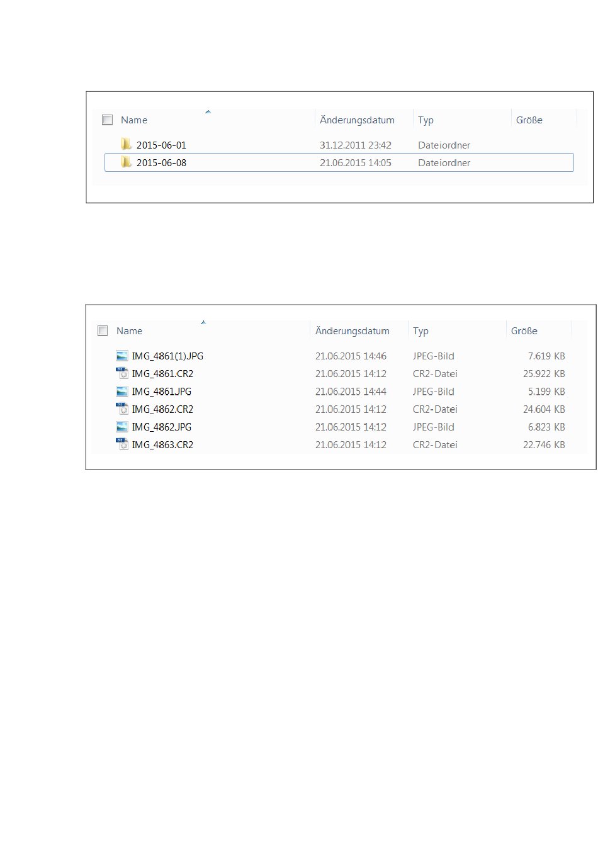Click the folder icon of 2015-06-08
Image resolution: width=598 pixels, height=868 pixels.
(127, 162)
